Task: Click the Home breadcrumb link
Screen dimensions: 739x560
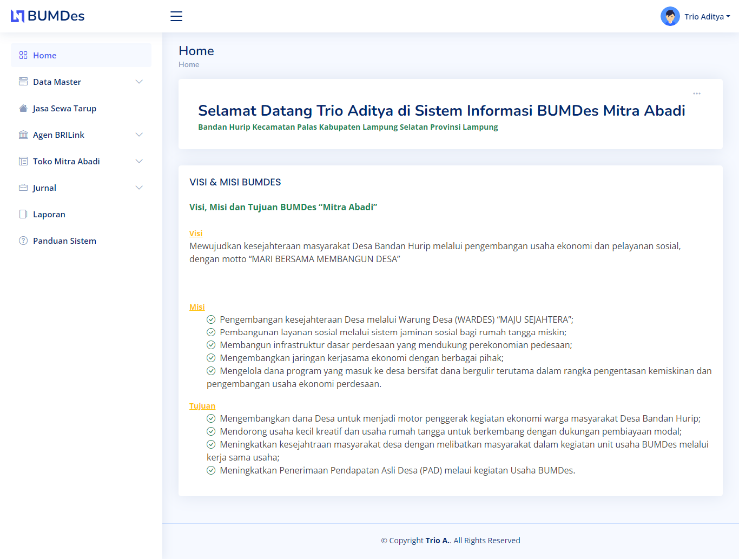Action: coord(189,64)
